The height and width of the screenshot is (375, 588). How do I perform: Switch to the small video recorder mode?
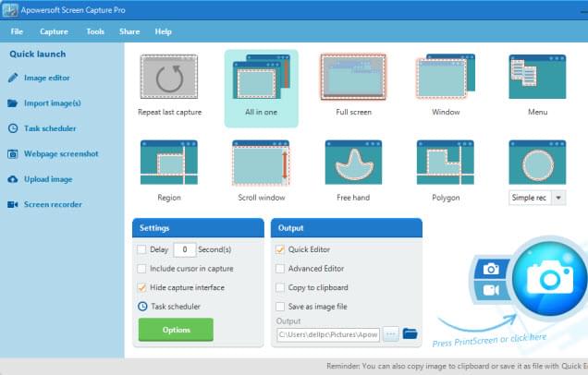pyautogui.click(x=491, y=290)
